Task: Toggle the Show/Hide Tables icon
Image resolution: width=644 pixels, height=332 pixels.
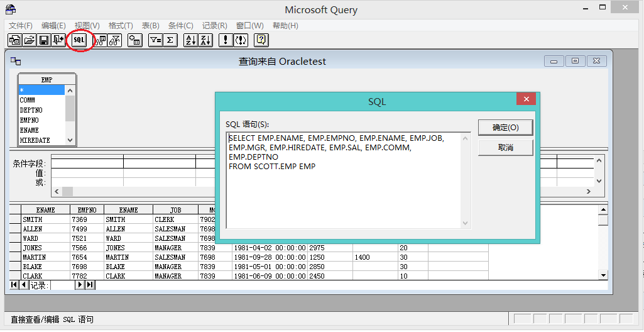Action: point(101,40)
